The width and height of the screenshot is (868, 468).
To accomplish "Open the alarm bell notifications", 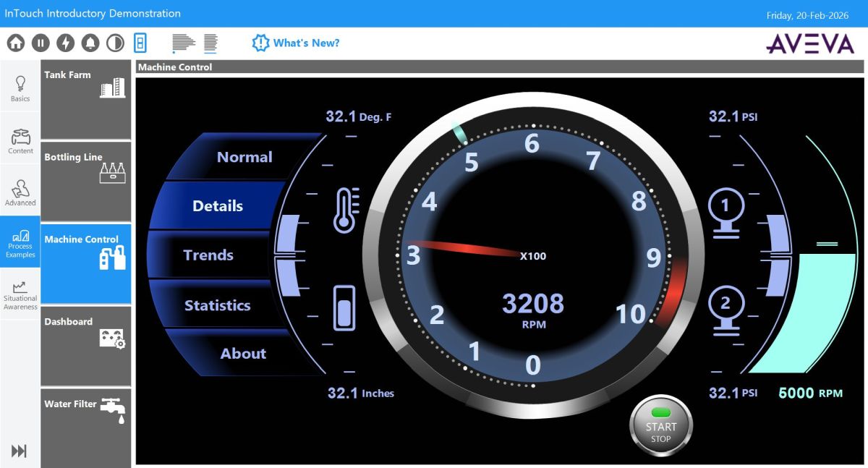I will tap(90, 43).
